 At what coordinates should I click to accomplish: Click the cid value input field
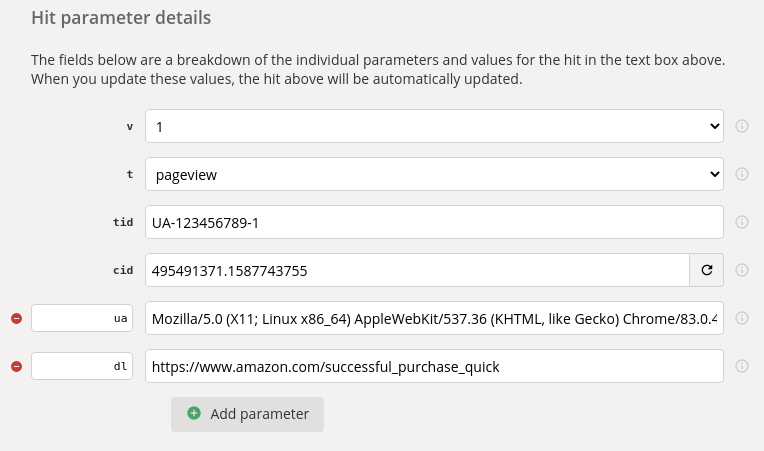tap(417, 270)
